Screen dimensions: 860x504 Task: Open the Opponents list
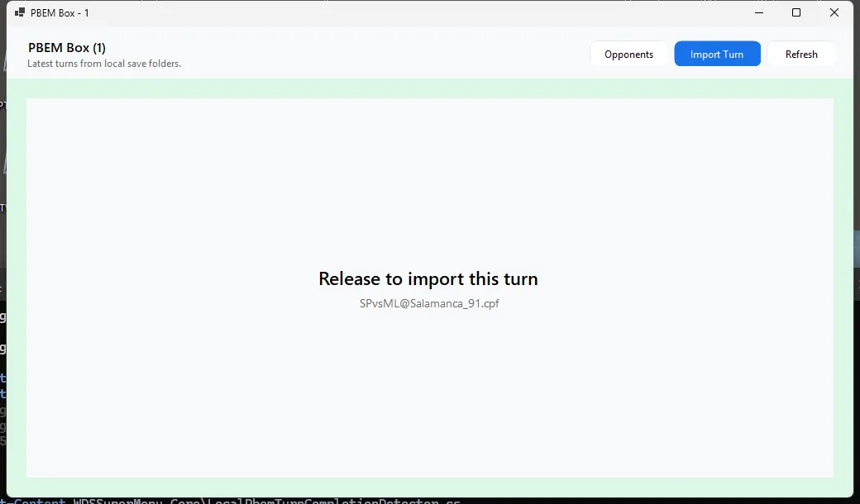click(x=628, y=54)
